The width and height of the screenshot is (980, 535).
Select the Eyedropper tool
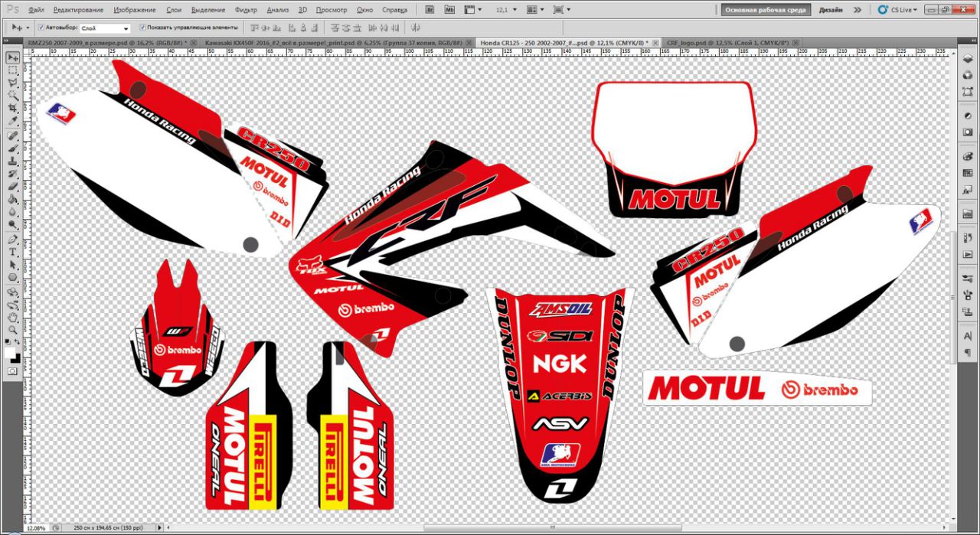(x=13, y=121)
